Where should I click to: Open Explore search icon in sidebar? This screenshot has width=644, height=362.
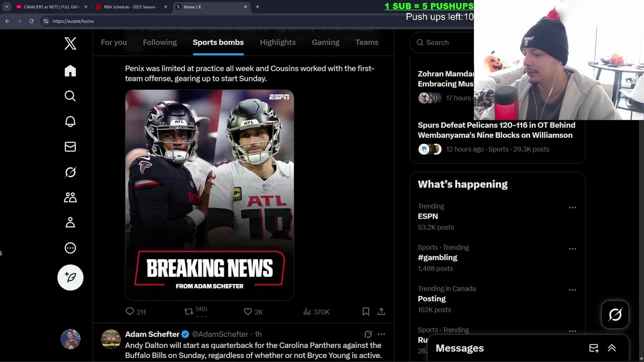tap(70, 96)
